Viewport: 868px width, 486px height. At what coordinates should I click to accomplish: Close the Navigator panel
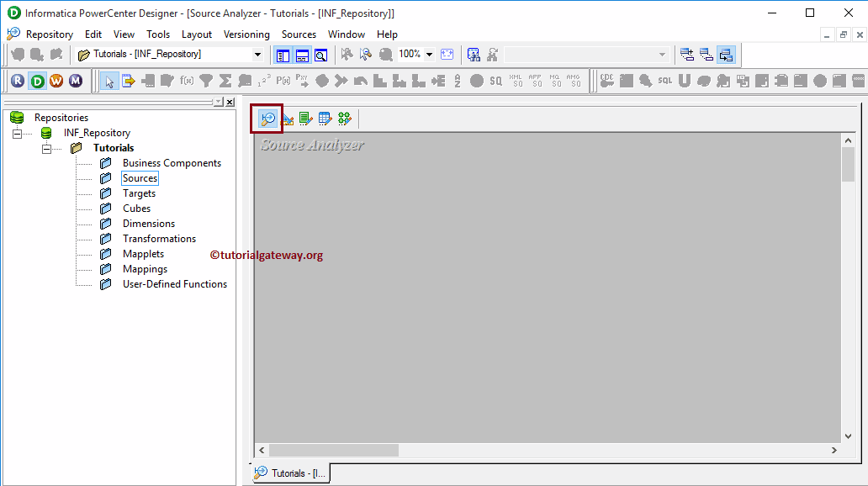(x=230, y=102)
